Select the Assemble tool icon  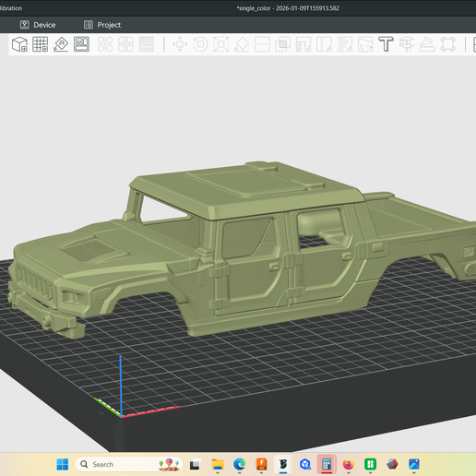tap(427, 44)
